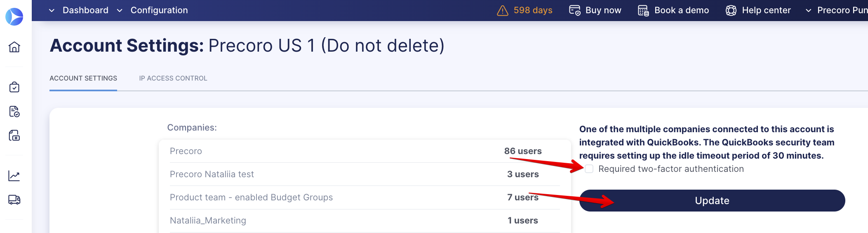Switch to IP Access Control tab

coord(173,78)
